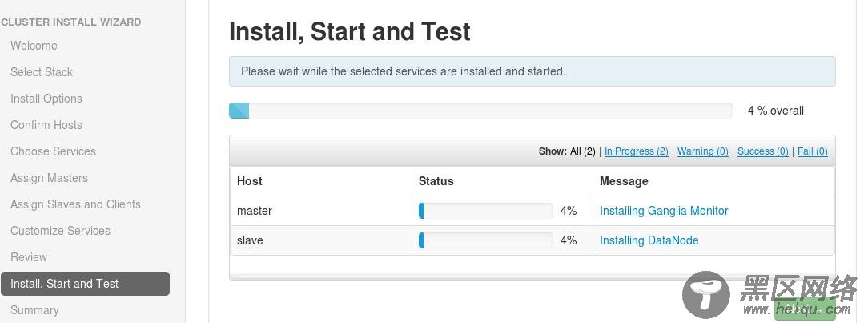The image size is (868, 323).
Task: Open Assign Slaves and Clients step
Action: pos(75,204)
